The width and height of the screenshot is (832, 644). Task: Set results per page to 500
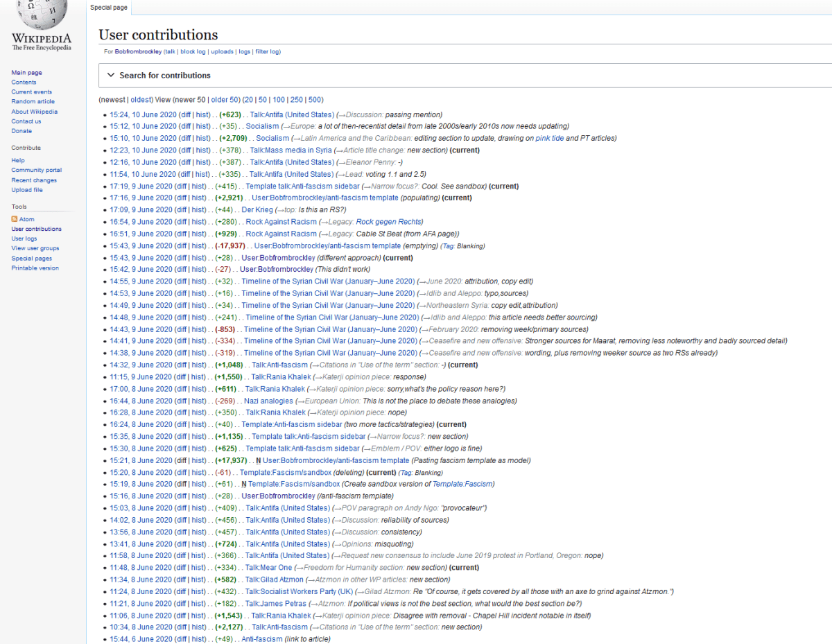point(315,99)
